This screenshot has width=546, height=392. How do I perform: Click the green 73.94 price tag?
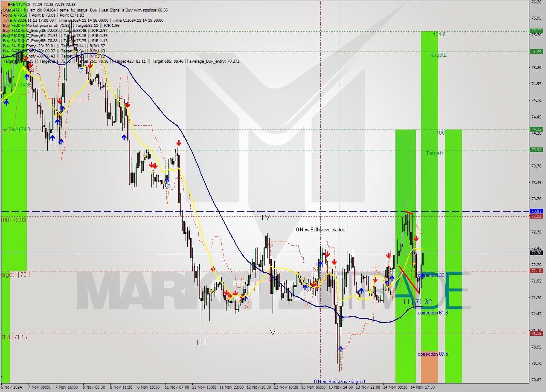click(x=536, y=150)
